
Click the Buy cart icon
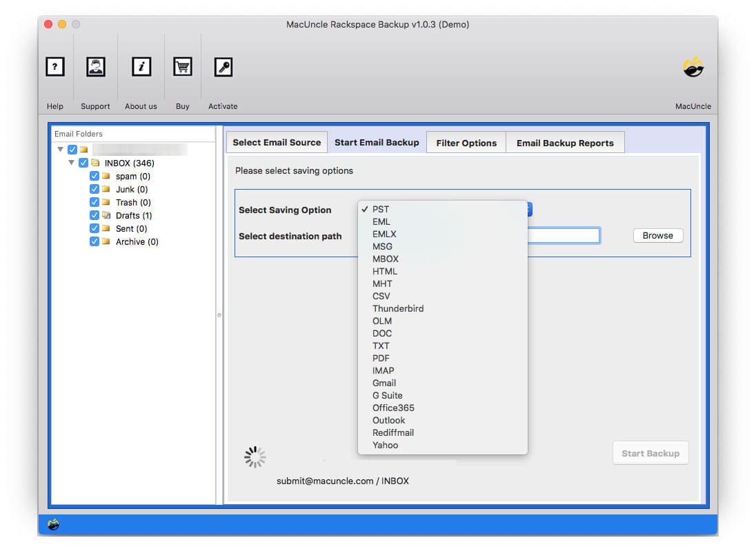coord(182,67)
